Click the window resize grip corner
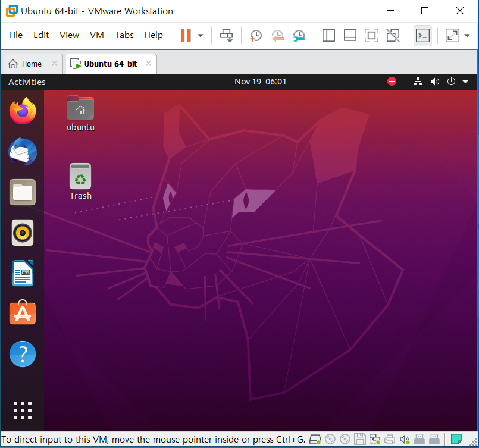Image resolution: width=479 pixels, height=448 pixels. [473, 442]
